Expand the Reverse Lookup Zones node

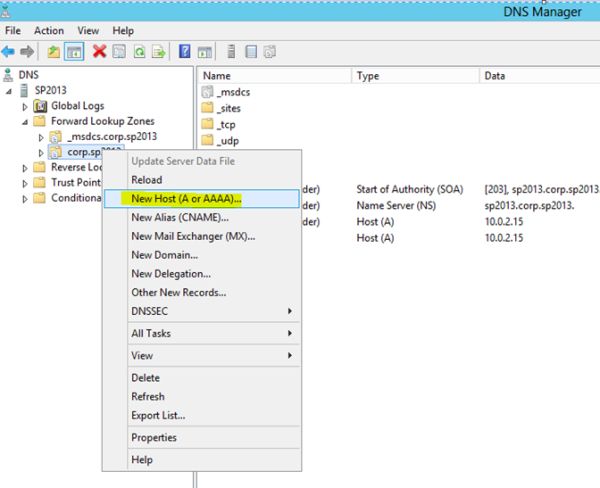pyautogui.click(x=25, y=168)
